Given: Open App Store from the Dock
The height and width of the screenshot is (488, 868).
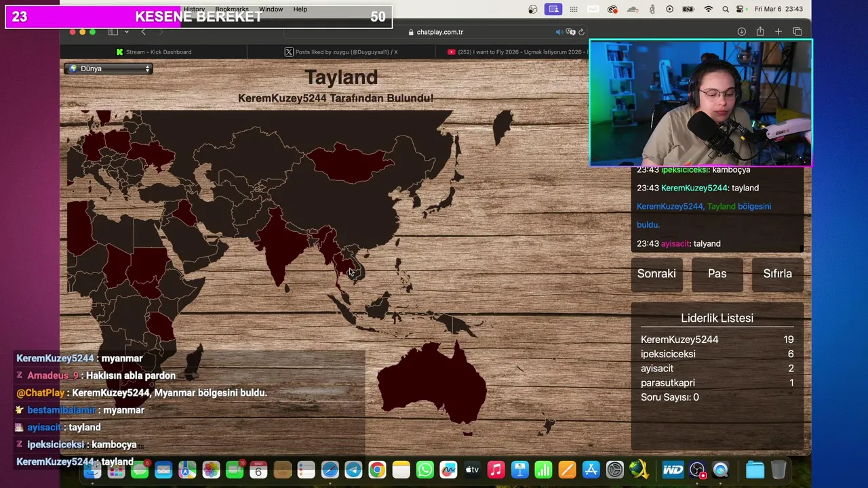Looking at the screenshot, I should pyautogui.click(x=591, y=470).
